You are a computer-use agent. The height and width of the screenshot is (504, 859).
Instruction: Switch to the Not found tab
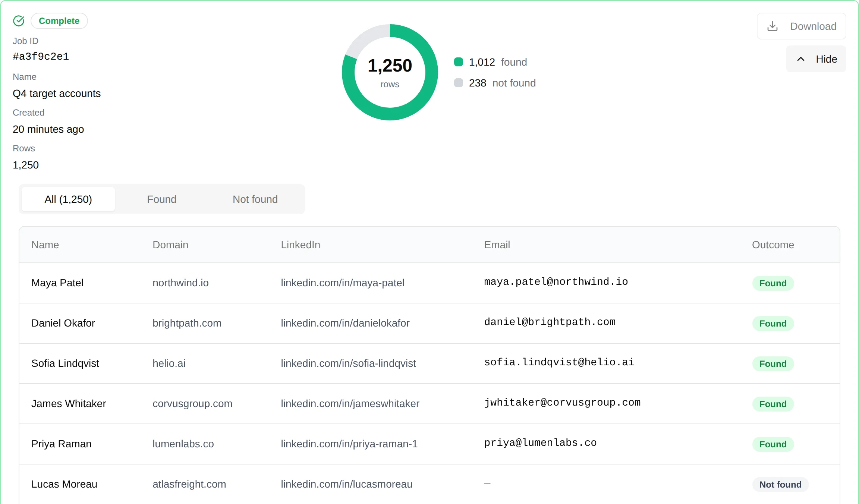point(255,199)
